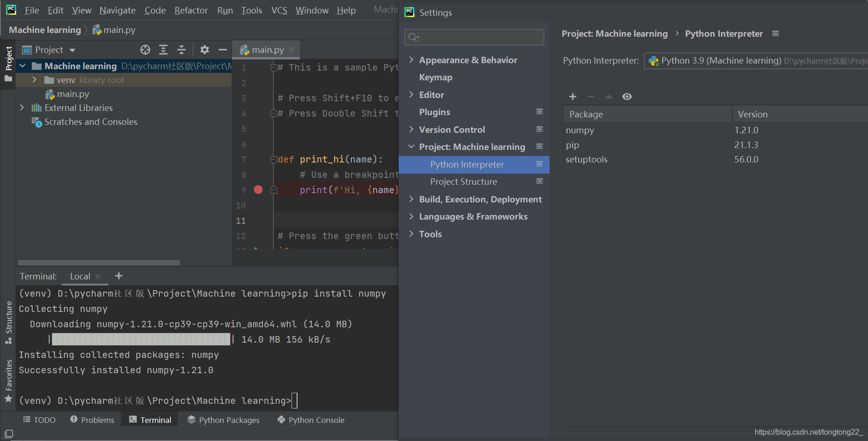Open the Navigate menu
The width and height of the screenshot is (868, 441).
pyautogui.click(x=117, y=10)
